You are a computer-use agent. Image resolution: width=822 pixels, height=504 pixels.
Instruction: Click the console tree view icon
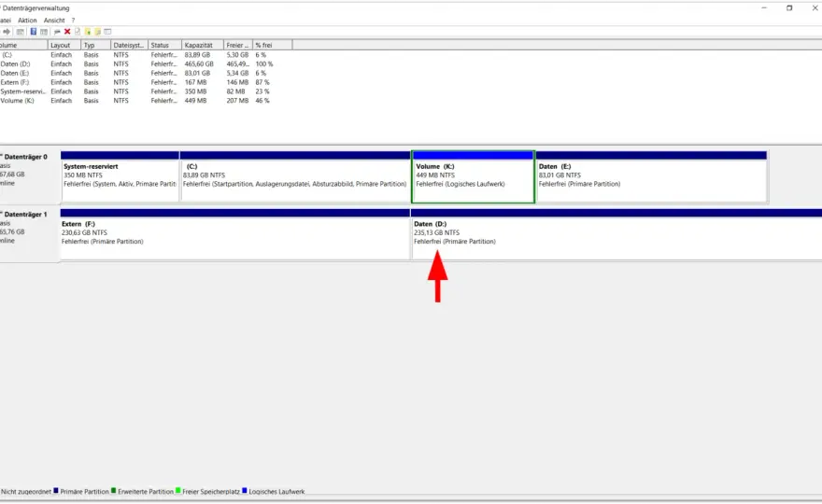click(20, 32)
